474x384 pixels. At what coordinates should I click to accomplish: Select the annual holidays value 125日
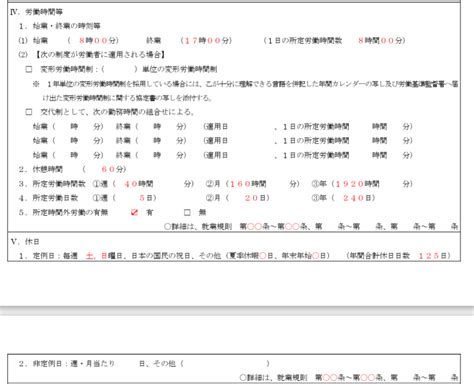(433, 256)
